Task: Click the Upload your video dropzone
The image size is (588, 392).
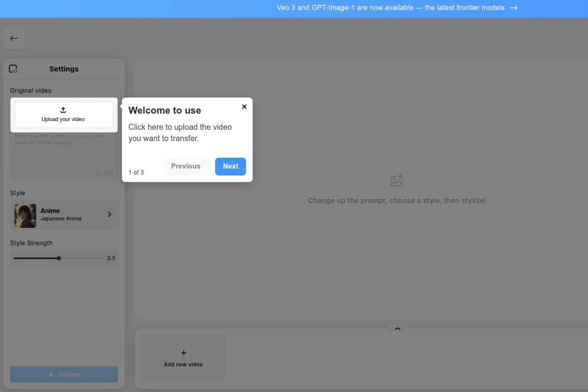Action: tap(63, 115)
